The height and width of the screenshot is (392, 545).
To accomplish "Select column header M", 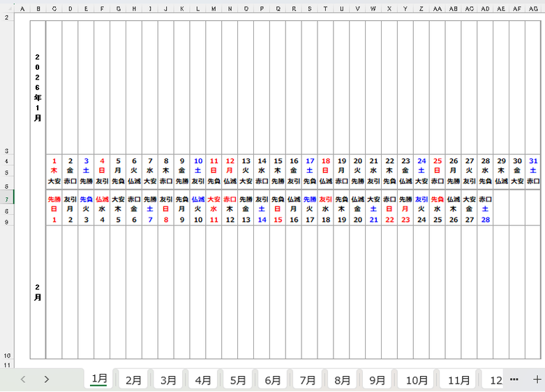I will [x=214, y=9].
